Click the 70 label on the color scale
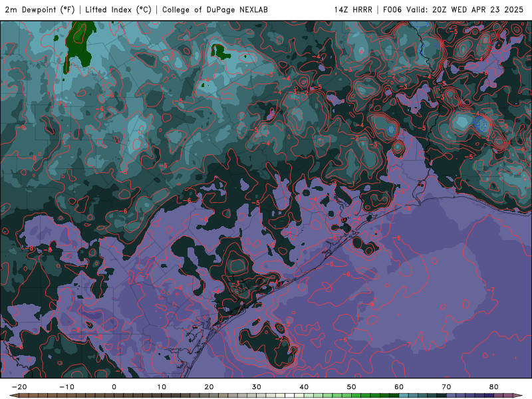This screenshot has width=532, height=399. tap(446, 387)
